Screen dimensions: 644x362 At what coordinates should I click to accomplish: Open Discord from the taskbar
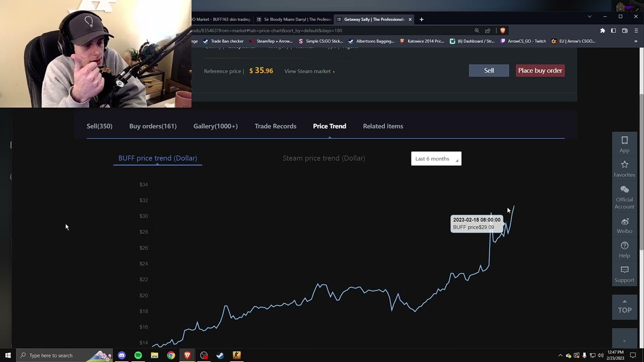[121, 355]
